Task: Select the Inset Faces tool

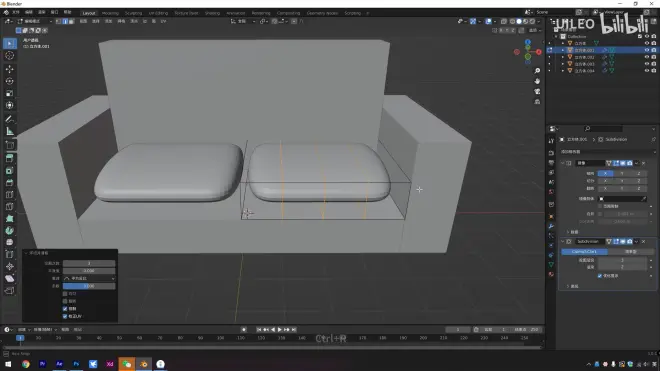Action: (10, 171)
